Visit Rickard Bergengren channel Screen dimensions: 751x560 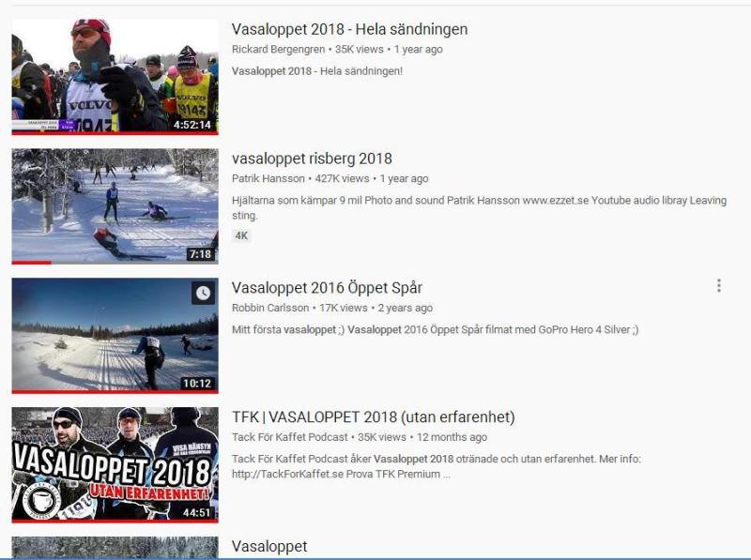pos(278,50)
